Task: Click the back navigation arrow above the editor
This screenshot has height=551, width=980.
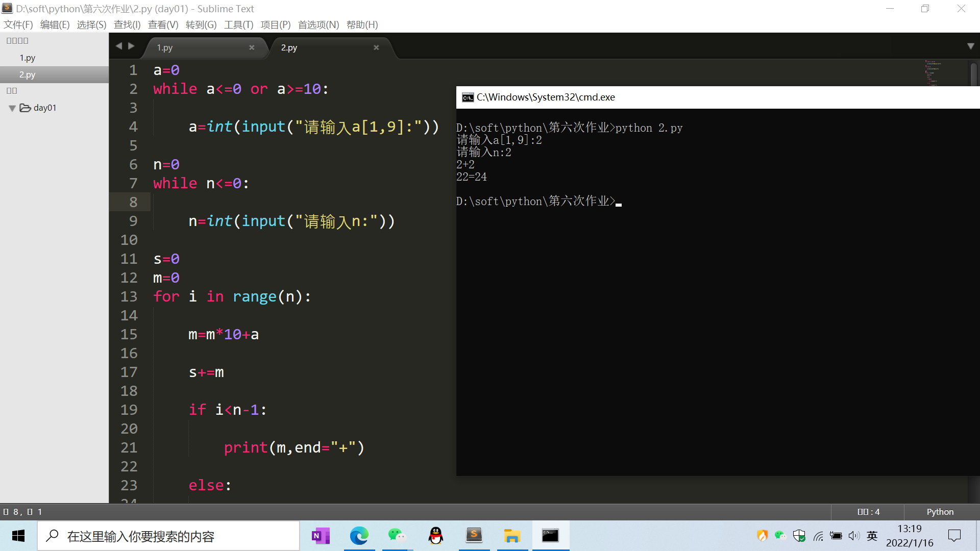Action: pos(118,45)
